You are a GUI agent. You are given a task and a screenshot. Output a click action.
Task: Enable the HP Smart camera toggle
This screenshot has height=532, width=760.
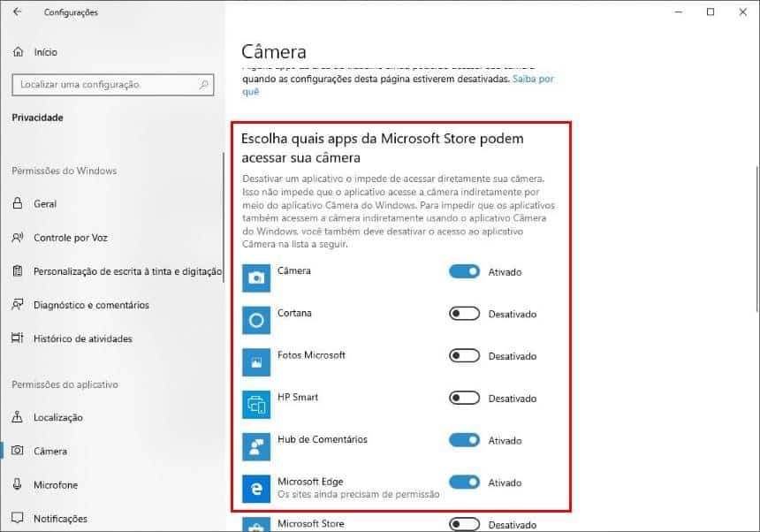tap(464, 398)
